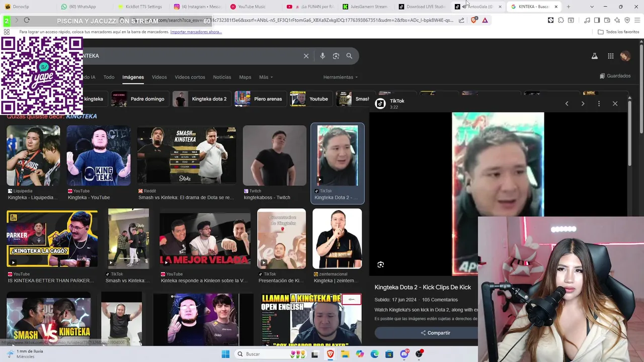Expand the Más dropdown
This screenshot has width=644, height=362.
[x=266, y=77]
